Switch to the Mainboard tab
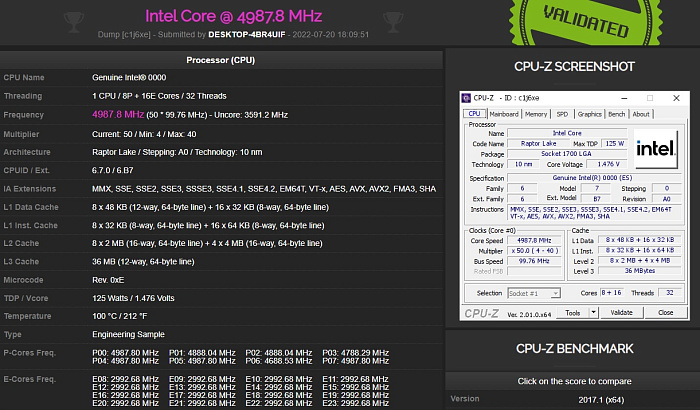Viewport: 700px width, 410px height. [504, 114]
